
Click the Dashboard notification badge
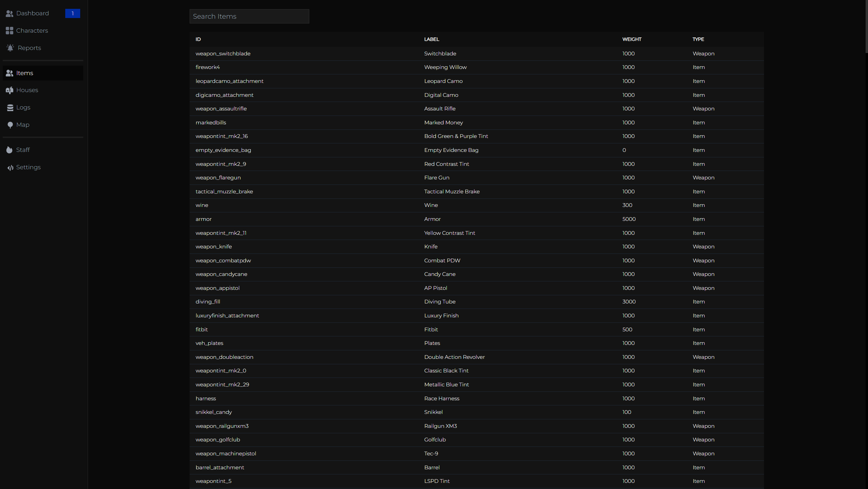pos(72,13)
